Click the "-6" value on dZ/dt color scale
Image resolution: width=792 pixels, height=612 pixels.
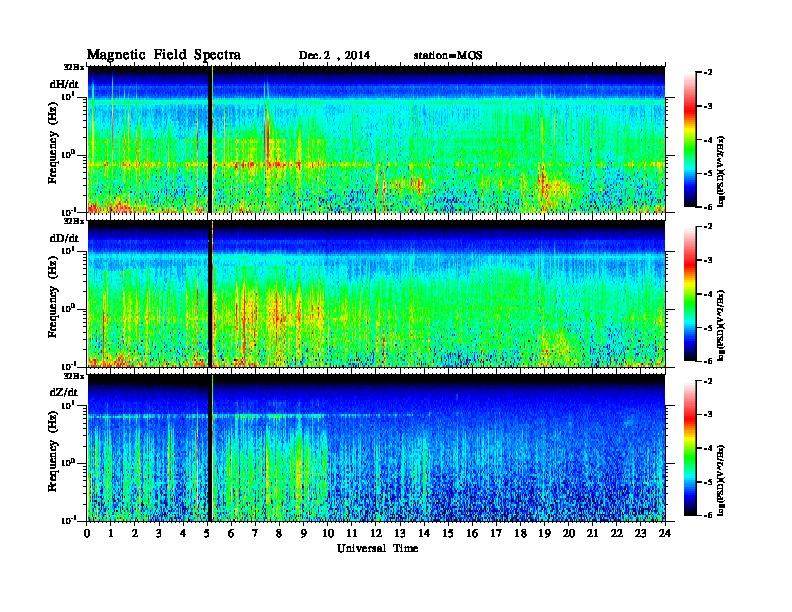[x=708, y=515]
